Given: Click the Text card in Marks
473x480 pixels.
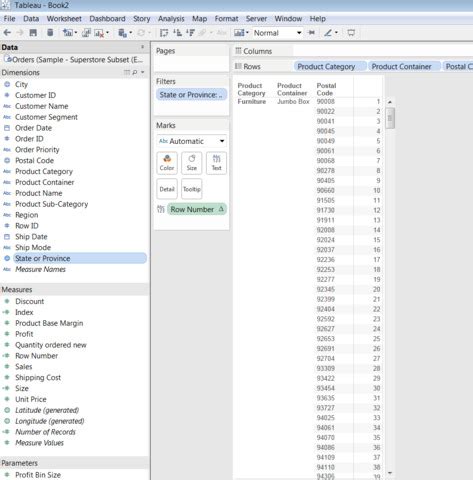Looking at the screenshot, I should (216, 163).
